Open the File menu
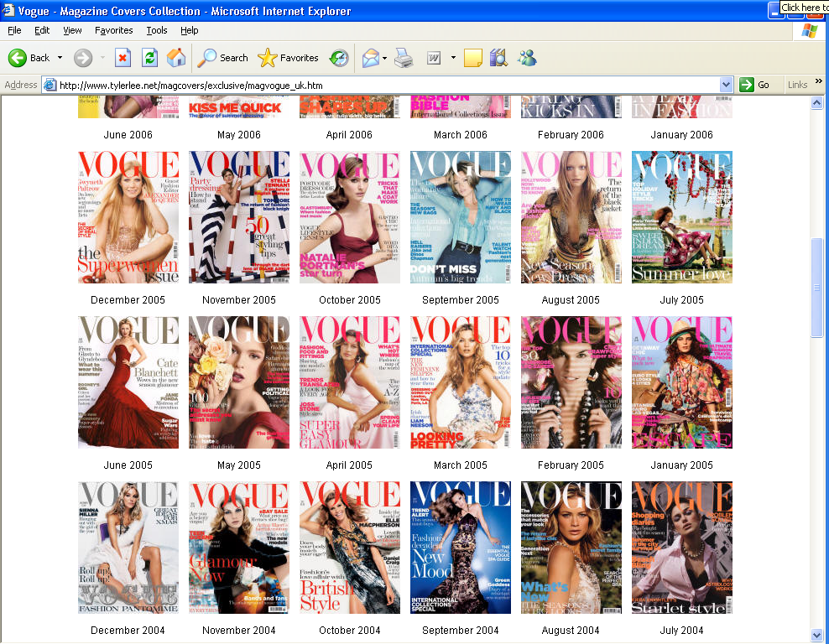This screenshot has height=644, width=829. [x=14, y=31]
